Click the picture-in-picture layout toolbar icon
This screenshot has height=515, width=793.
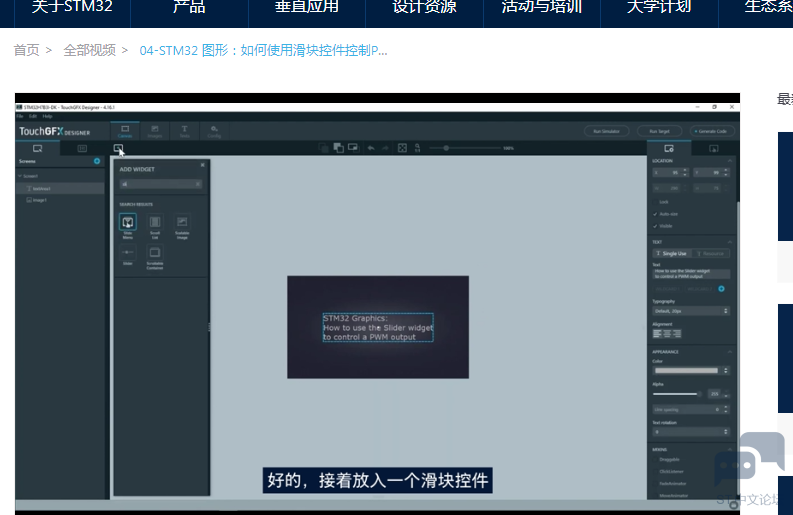click(x=353, y=148)
